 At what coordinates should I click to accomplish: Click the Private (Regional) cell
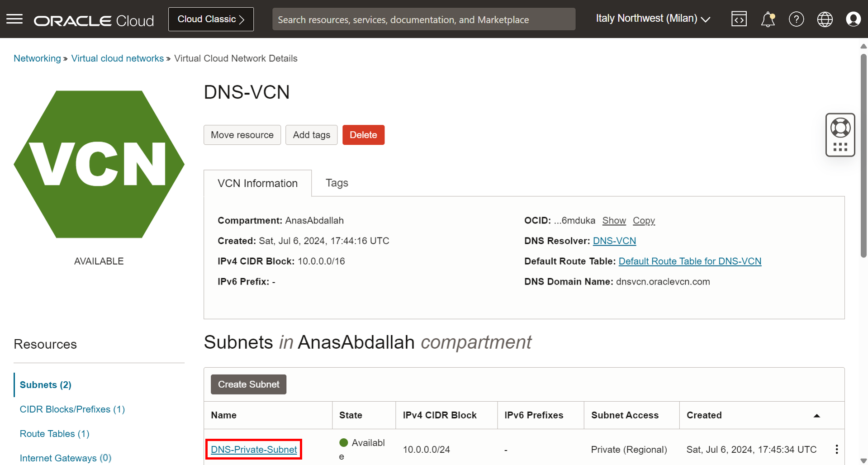click(x=629, y=449)
